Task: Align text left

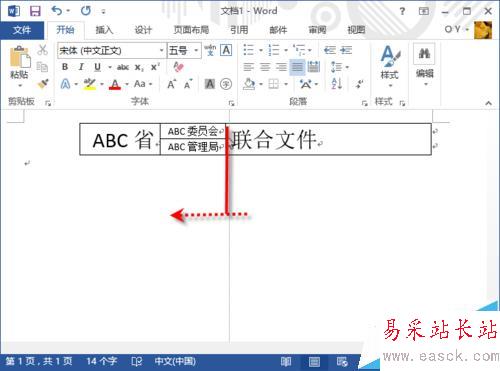Action: [x=249, y=67]
